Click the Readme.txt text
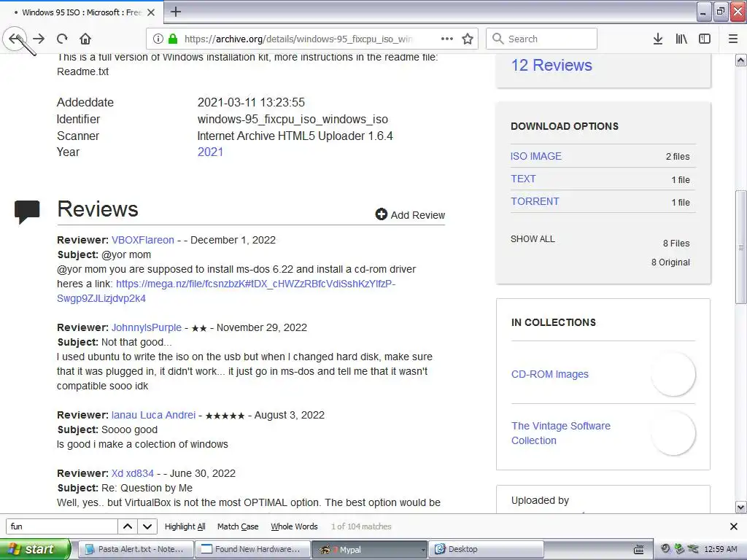 click(x=83, y=71)
